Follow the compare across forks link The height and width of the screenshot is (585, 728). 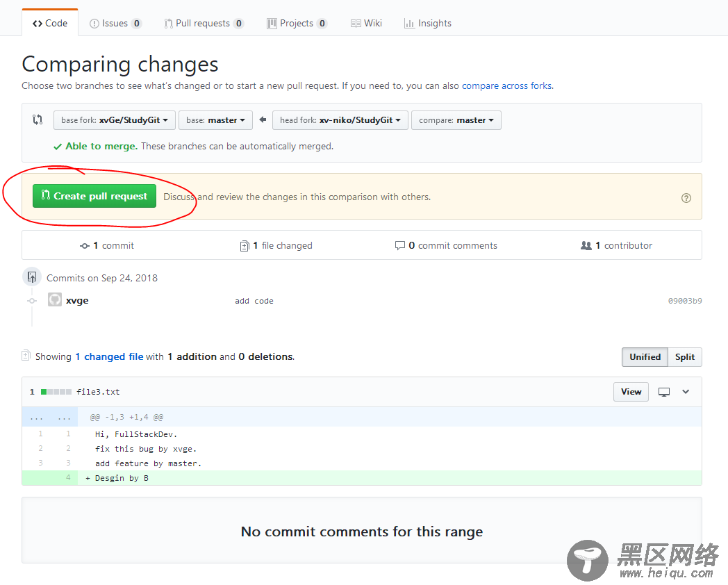pyautogui.click(x=506, y=86)
